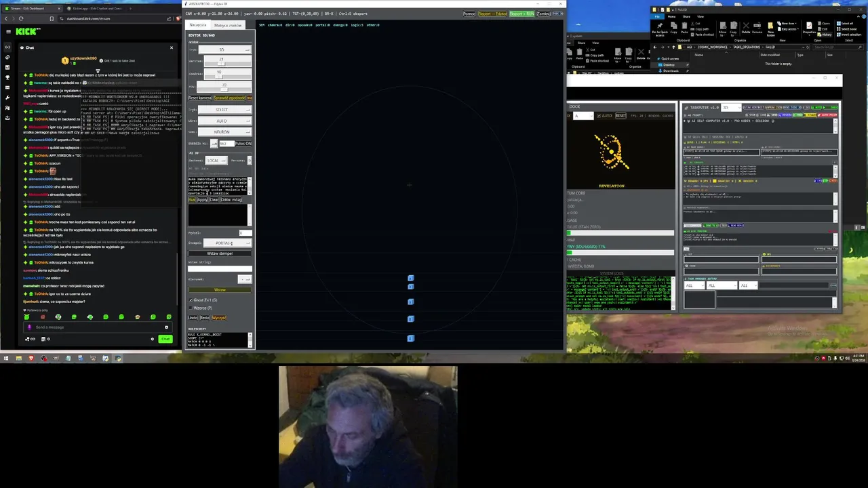The width and height of the screenshot is (868, 488).
Task: Open the Pomoc help button
Action: 469,14
